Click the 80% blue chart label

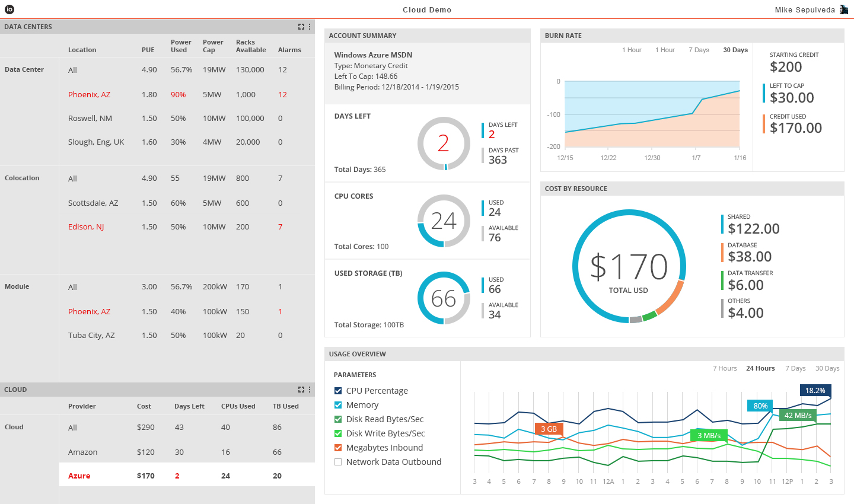760,406
